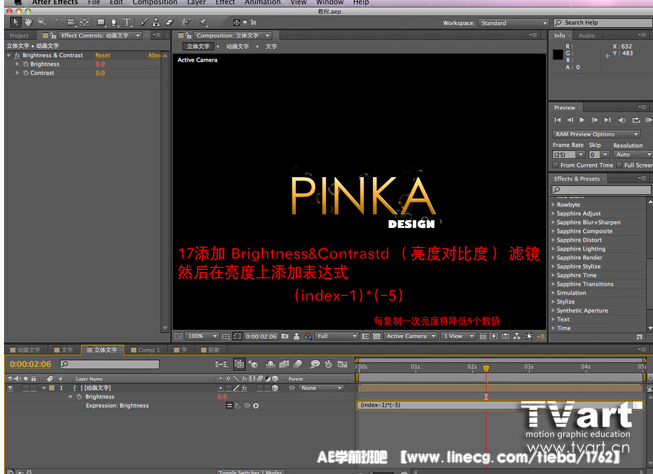The height and width of the screenshot is (474, 653).
Task: Select the Pan Behind anchor point tool
Action: 84,22
